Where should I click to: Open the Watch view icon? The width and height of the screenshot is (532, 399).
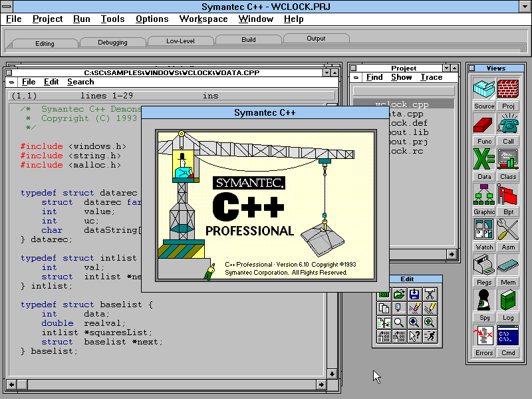point(484,230)
